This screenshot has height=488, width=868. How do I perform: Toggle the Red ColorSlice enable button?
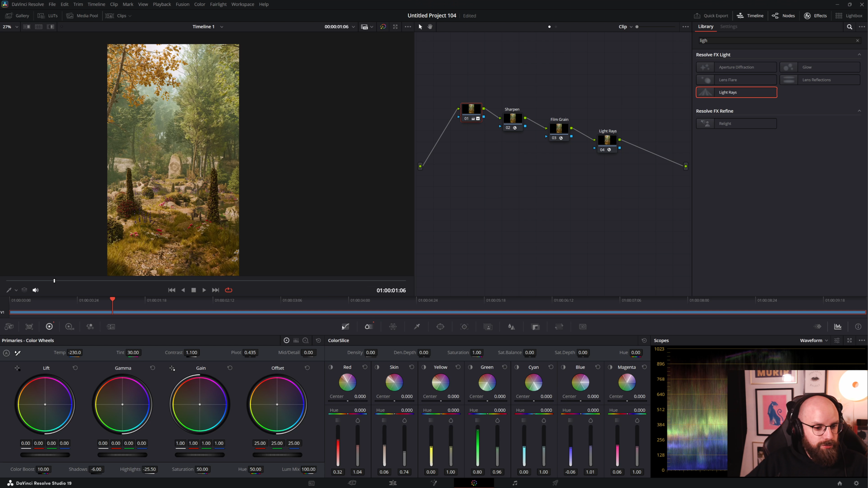[x=331, y=367]
